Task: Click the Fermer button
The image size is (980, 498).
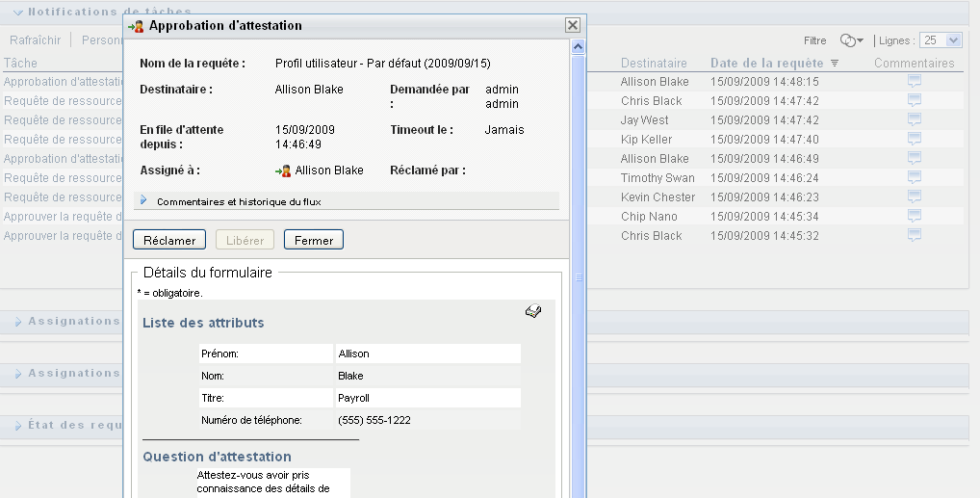Action: [x=314, y=240]
